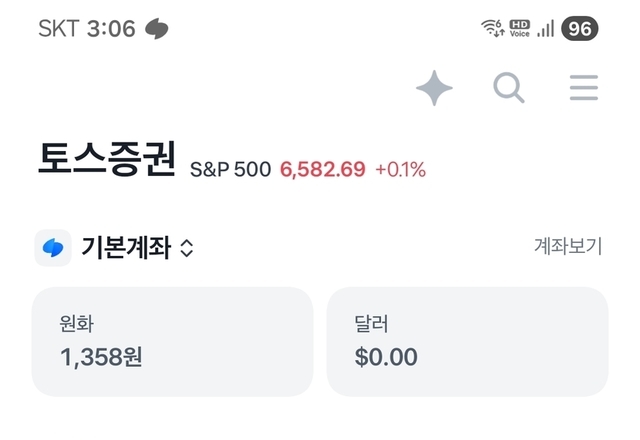
Task: Tap the Wi-Fi signal status icon
Action: pos(492,29)
